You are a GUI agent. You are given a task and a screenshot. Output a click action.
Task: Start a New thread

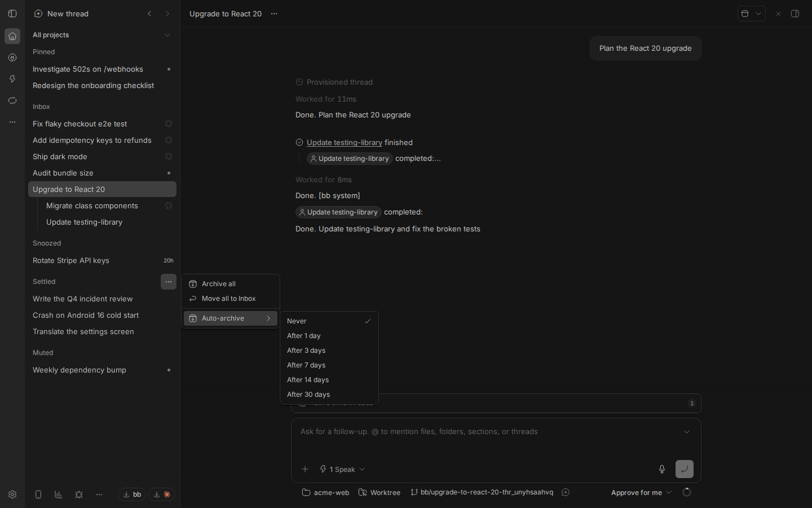(x=61, y=14)
